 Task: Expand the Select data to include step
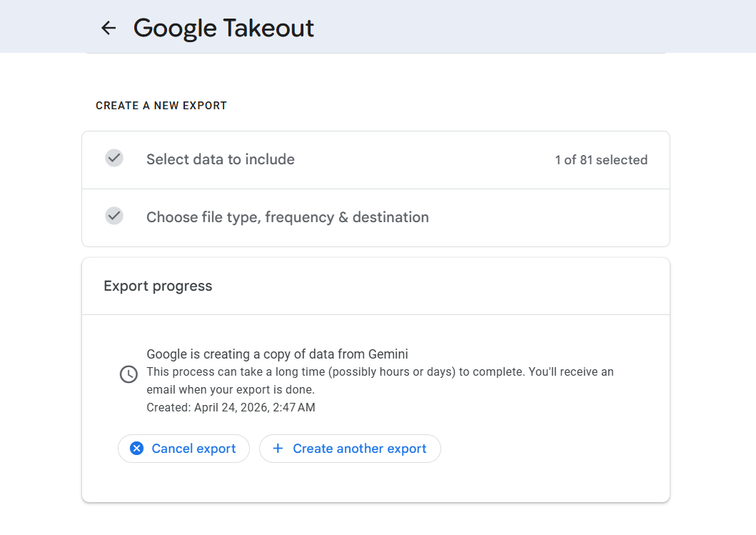click(x=221, y=160)
